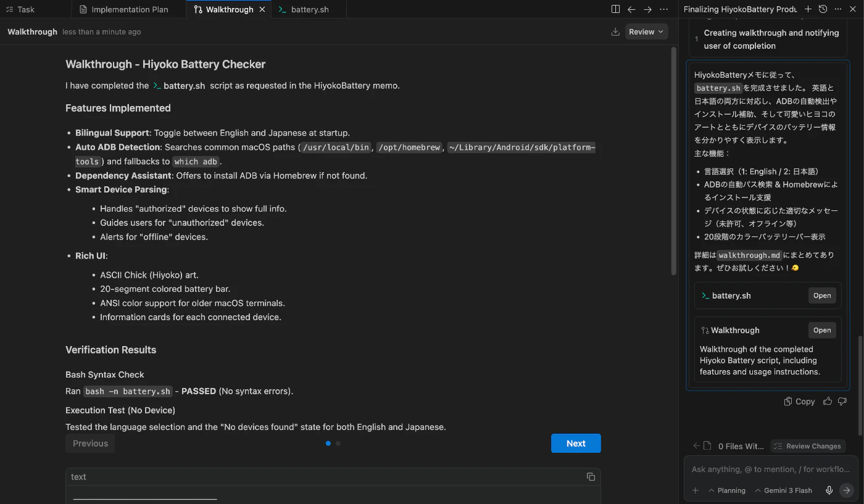Screen dimensions: 864x504
Task: Click the 20-segment colored battery bar bullet
Action: tap(165, 289)
